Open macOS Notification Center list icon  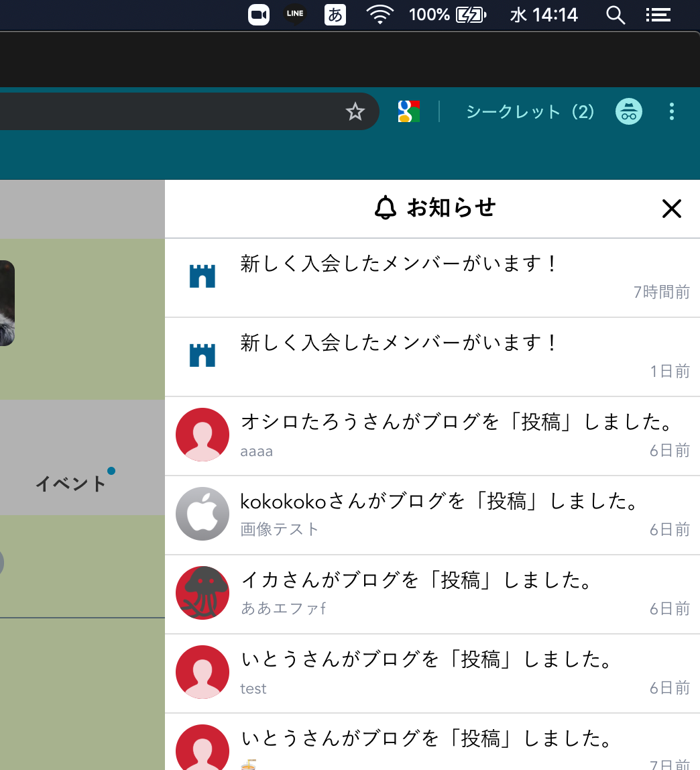pos(658,15)
